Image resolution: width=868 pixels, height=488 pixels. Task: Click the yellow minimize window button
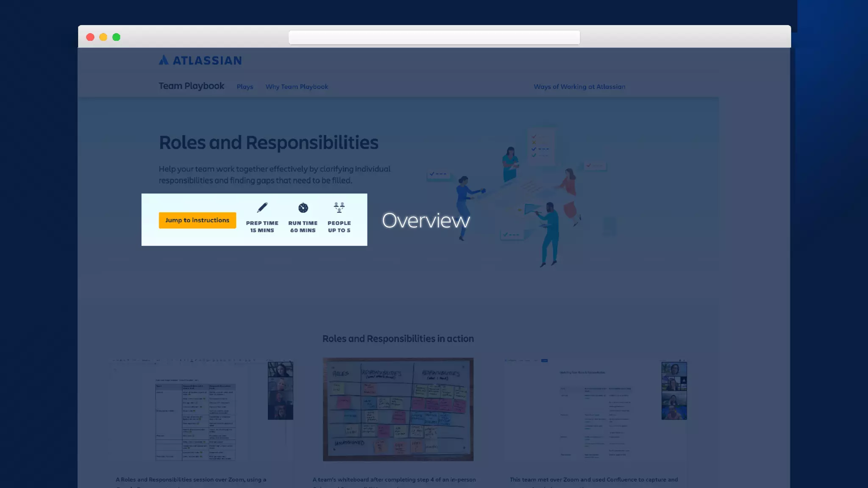[103, 37]
